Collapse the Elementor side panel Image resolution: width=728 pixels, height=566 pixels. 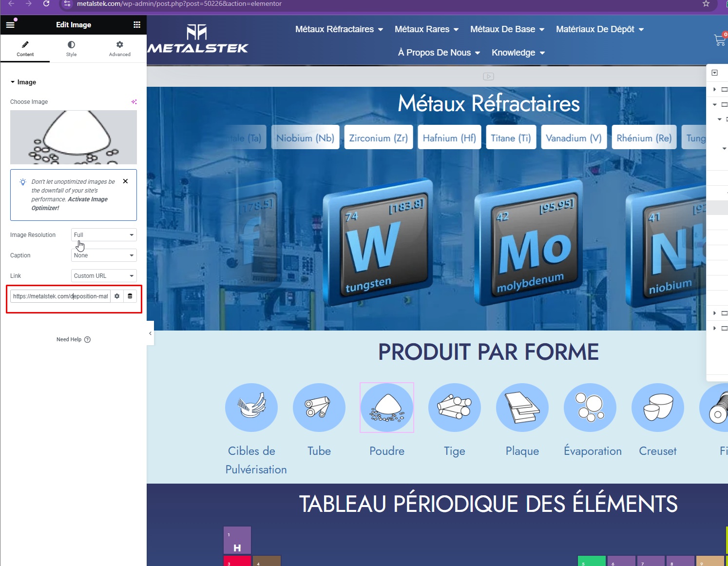[x=150, y=333]
